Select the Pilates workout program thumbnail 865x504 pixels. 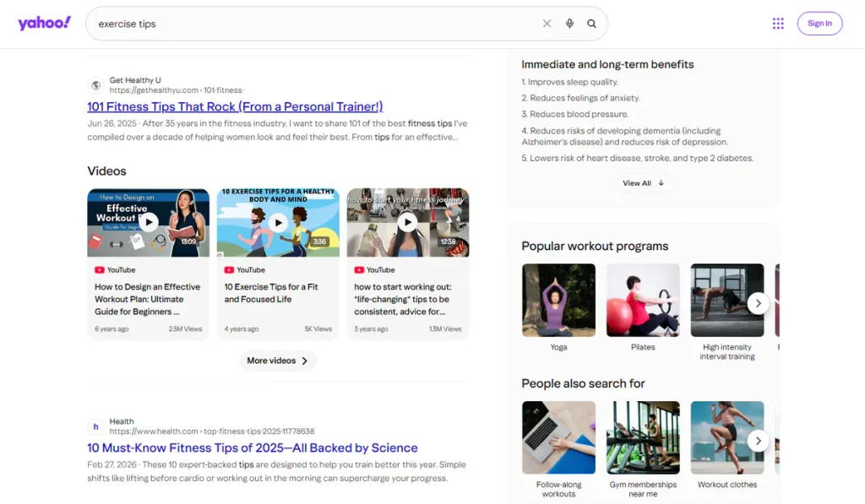(643, 300)
